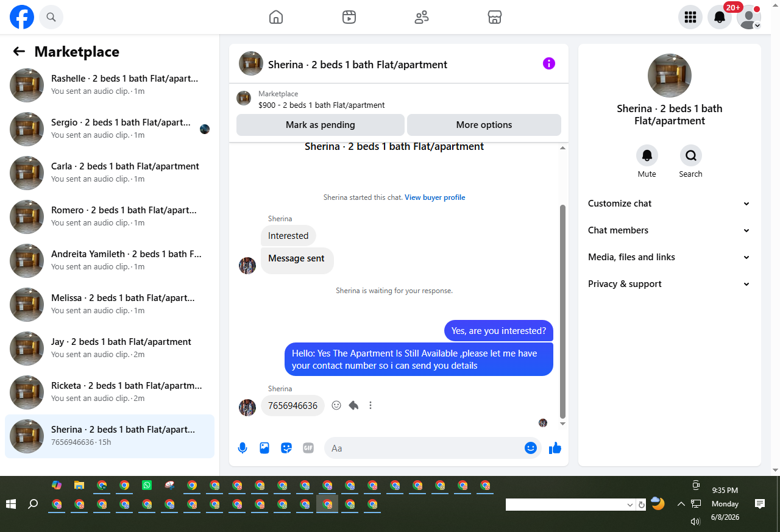The width and height of the screenshot is (780, 532).
Task: Click the microphone voice clip icon
Action: 243,449
